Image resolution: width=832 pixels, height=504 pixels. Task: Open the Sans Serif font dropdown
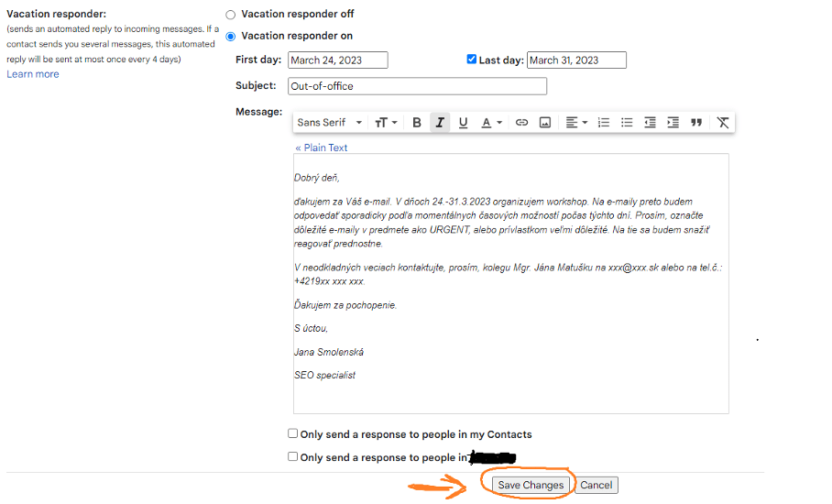(329, 123)
